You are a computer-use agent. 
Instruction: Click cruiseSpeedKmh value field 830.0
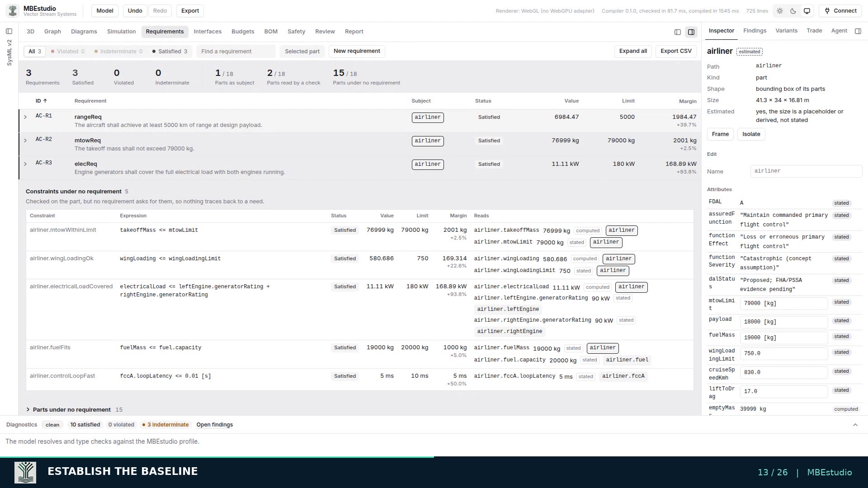pyautogui.click(x=783, y=373)
